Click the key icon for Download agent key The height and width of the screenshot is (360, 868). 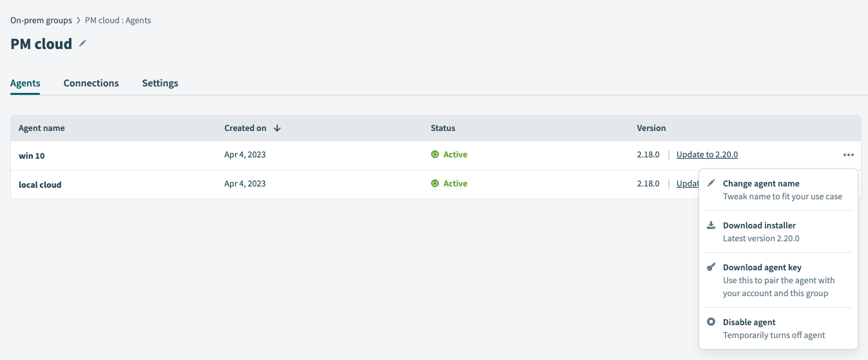(x=711, y=267)
